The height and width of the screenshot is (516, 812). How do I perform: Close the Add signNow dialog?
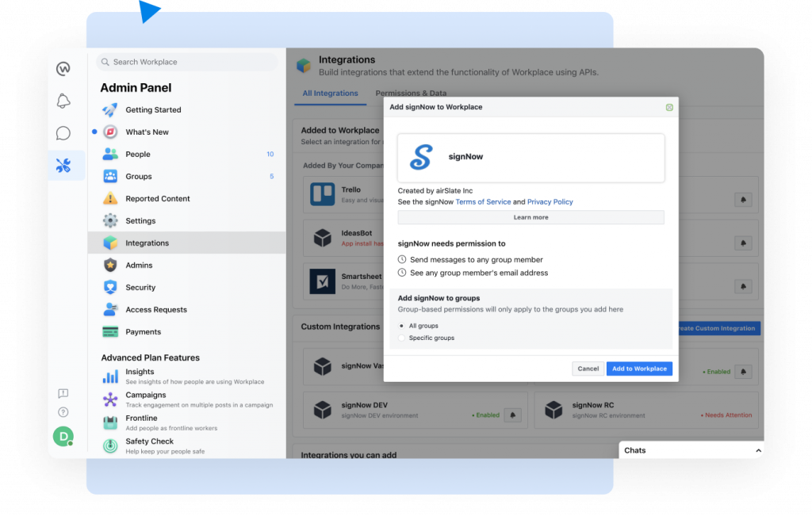pyautogui.click(x=669, y=107)
